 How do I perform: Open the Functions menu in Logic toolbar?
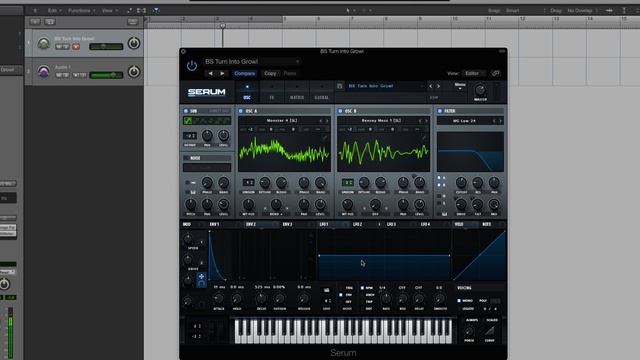[x=81, y=11]
